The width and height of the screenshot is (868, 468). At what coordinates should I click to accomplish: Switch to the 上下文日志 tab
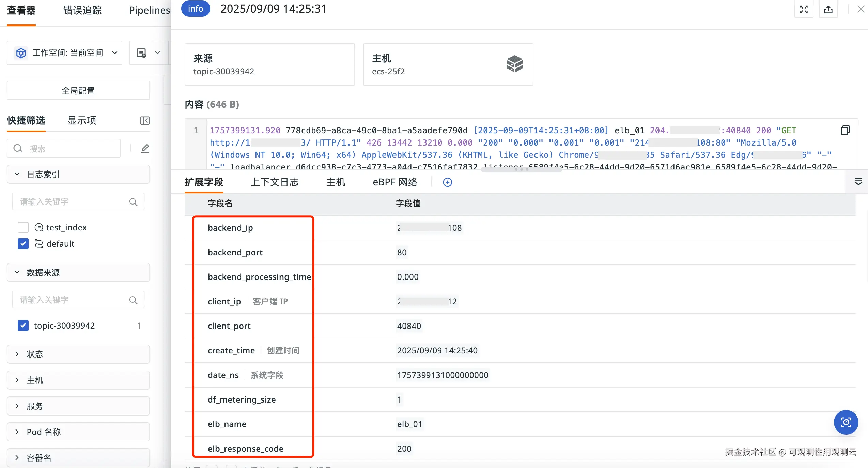(x=274, y=182)
